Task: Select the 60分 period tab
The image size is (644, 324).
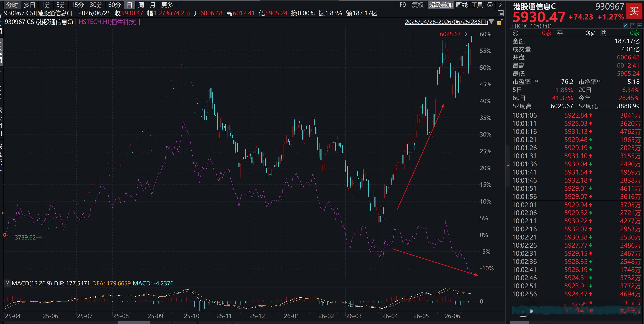Action: click(x=114, y=5)
